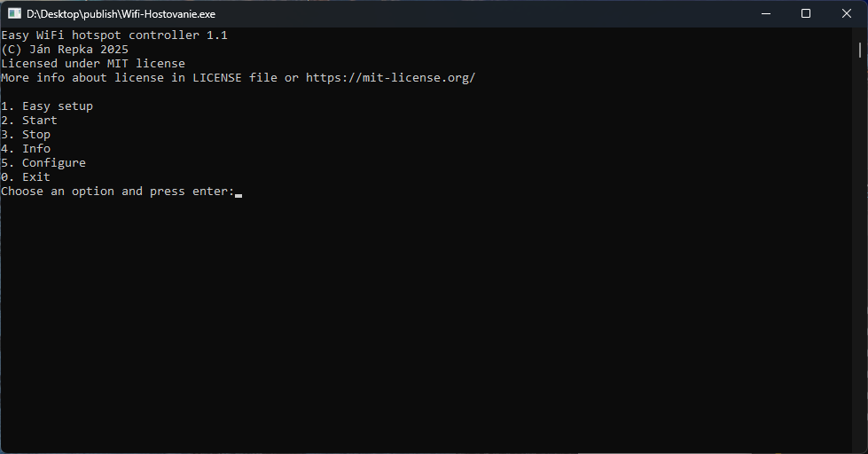The width and height of the screenshot is (868, 454).
Task: Click the "5. Configure" menu line
Action: tap(43, 163)
